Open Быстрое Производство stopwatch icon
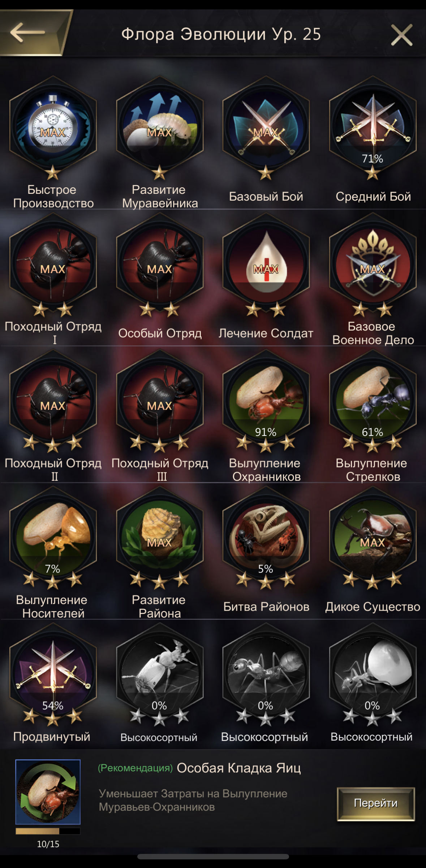Image resolution: width=426 pixels, height=868 pixels. coord(53,125)
